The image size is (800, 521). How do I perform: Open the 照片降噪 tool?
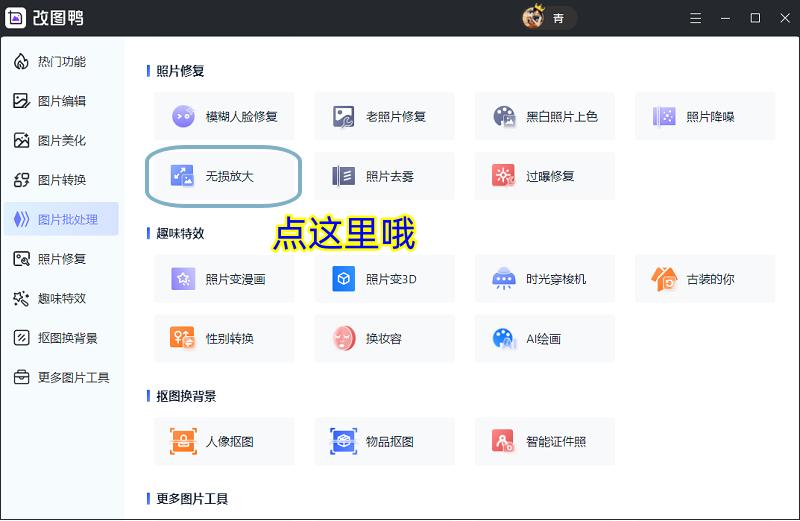click(705, 116)
